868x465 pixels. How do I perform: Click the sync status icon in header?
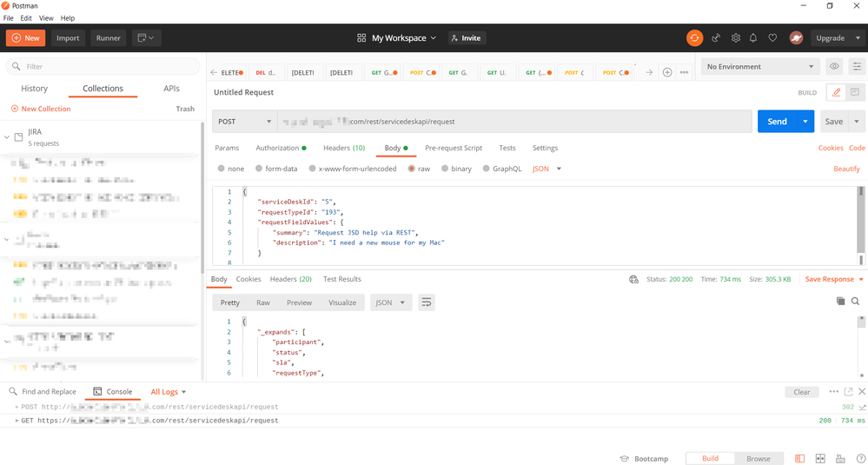point(694,37)
